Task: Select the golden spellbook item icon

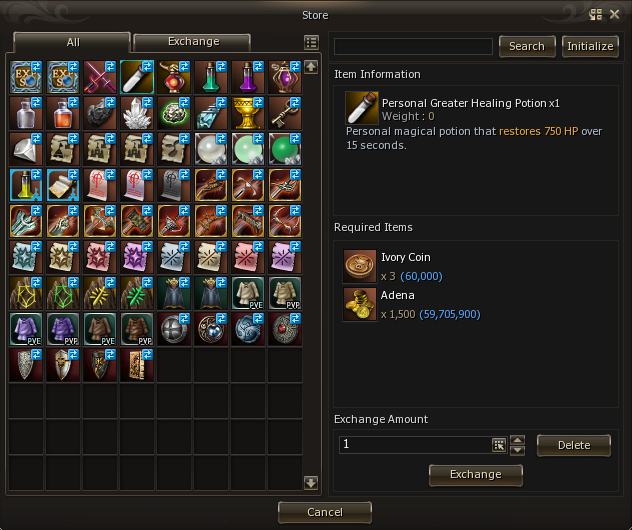Action: click(137, 365)
